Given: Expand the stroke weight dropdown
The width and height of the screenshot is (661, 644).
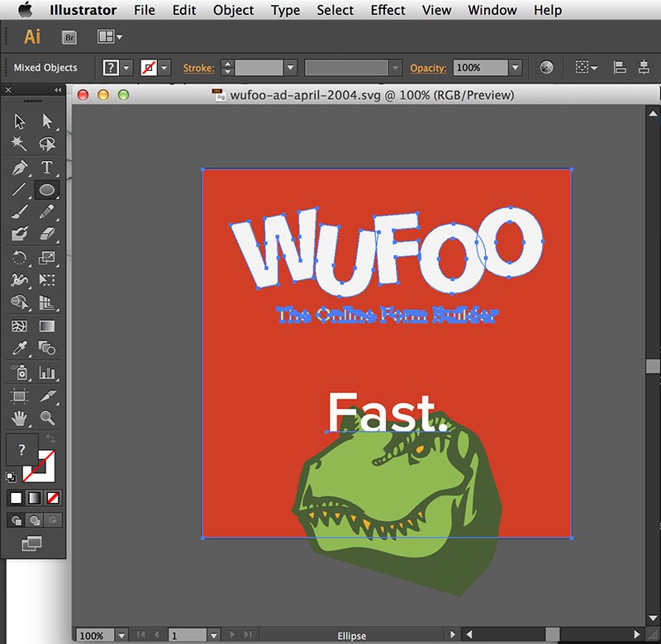Looking at the screenshot, I should click(290, 68).
